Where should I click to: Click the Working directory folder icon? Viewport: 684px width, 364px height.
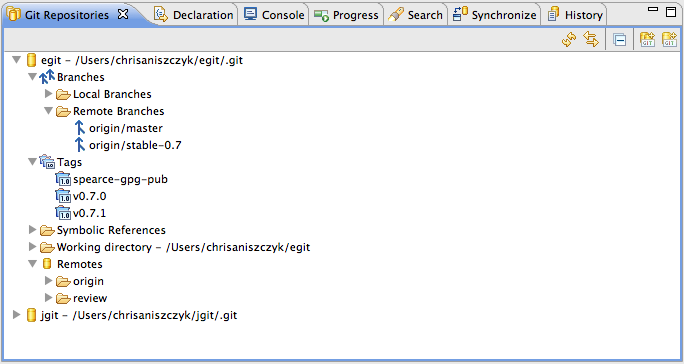(x=47, y=247)
